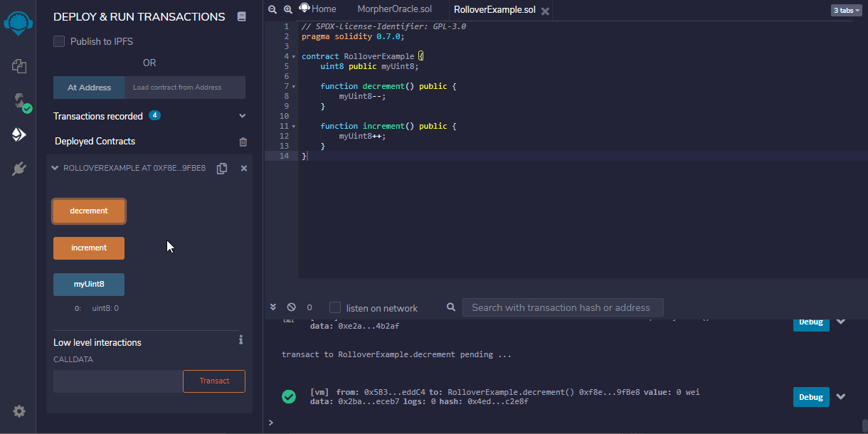This screenshot has height=434, width=868.
Task: Fold the contract RolloverExample code block
Action: (294, 56)
